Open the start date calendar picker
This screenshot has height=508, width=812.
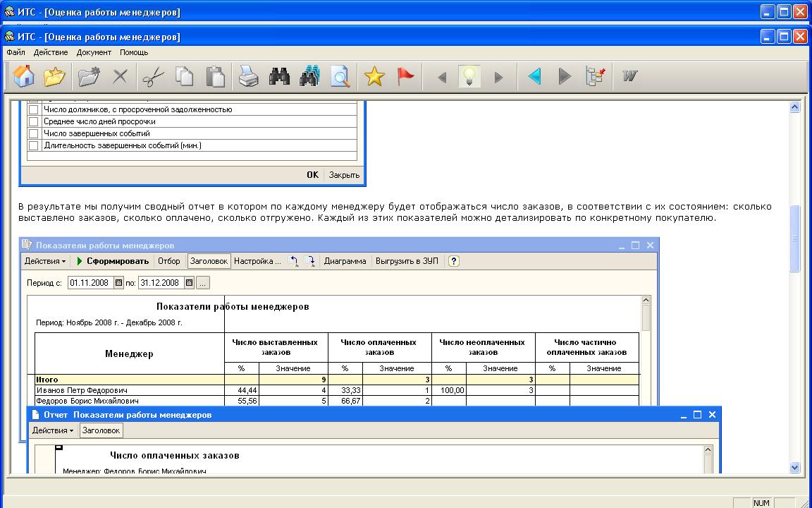[x=118, y=283]
